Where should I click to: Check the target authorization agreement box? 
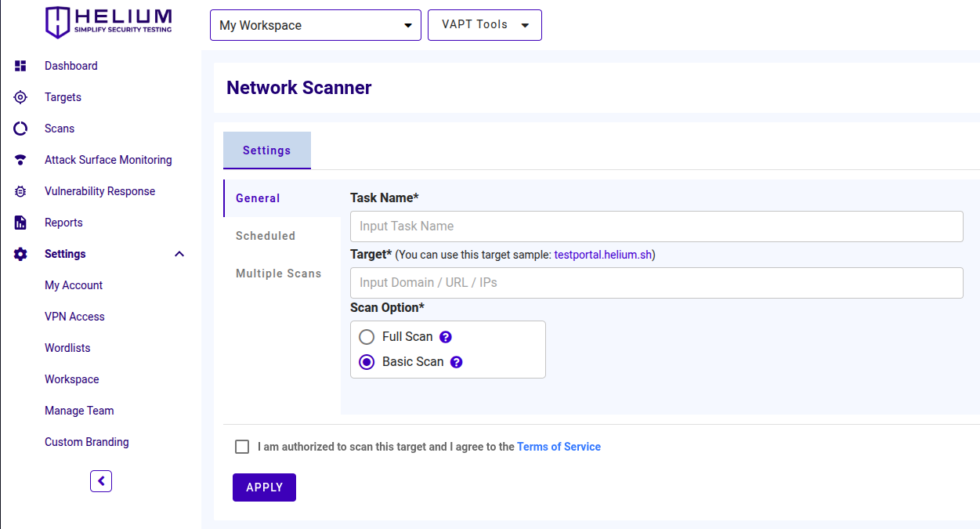[x=242, y=446]
